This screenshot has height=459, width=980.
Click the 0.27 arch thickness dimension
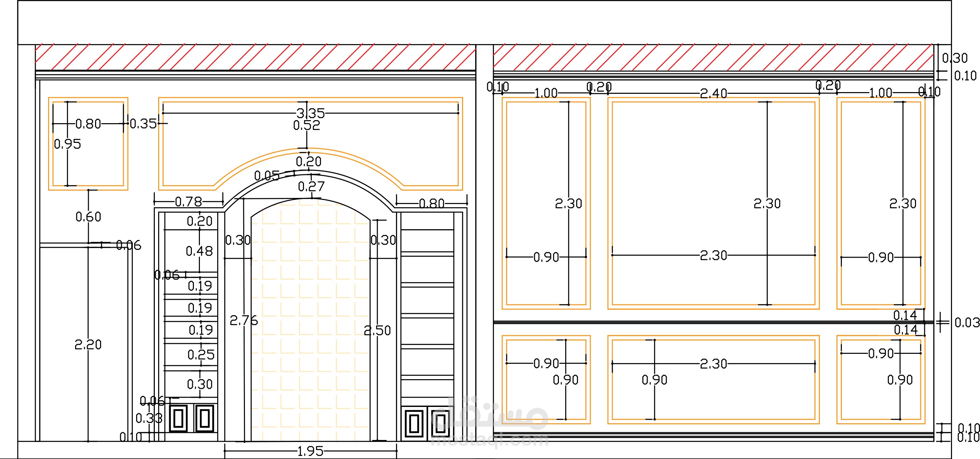311,187
